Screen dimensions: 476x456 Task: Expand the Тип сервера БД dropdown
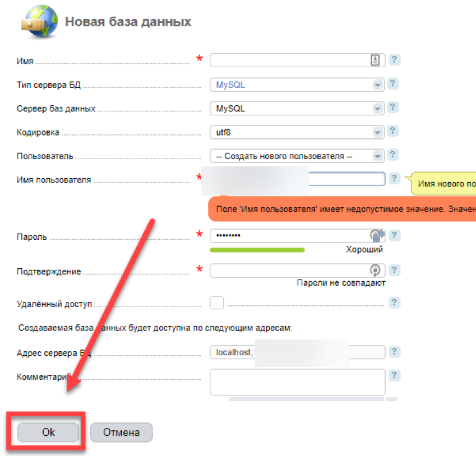click(x=297, y=85)
